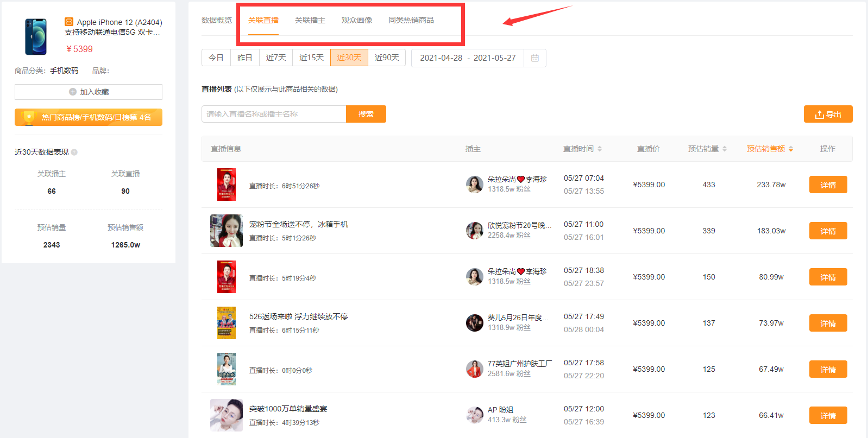Open the 526返场来啦 livestream cover
868x438 pixels.
(227, 323)
